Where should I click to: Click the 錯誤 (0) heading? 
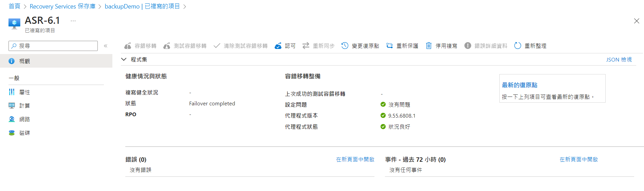click(x=136, y=159)
